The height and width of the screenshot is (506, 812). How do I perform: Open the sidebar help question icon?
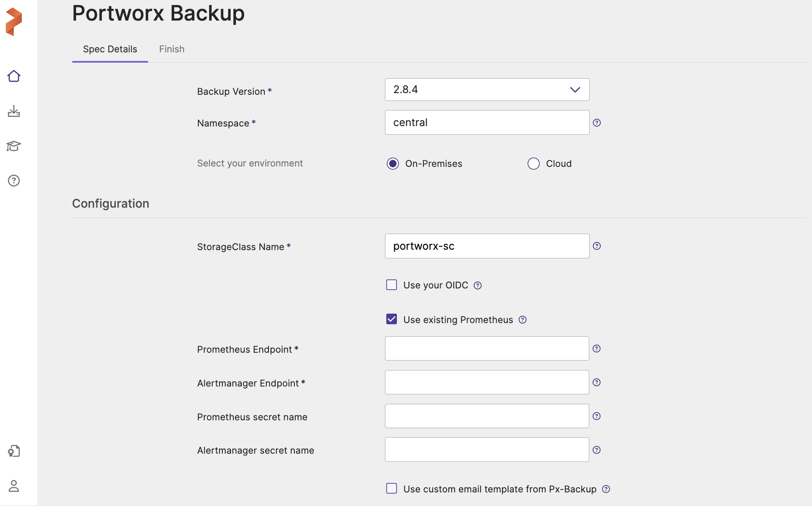click(x=14, y=180)
